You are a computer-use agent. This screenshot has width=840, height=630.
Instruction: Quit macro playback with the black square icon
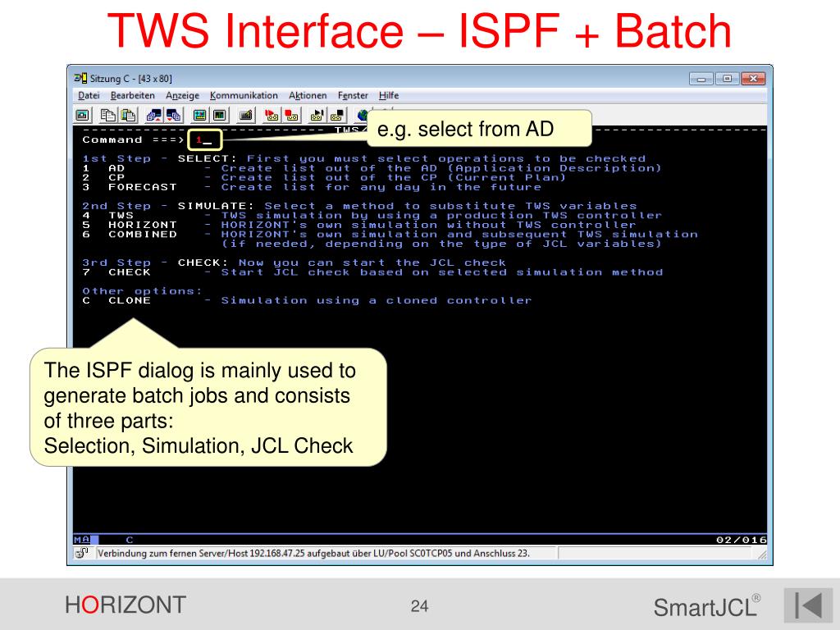[337, 115]
